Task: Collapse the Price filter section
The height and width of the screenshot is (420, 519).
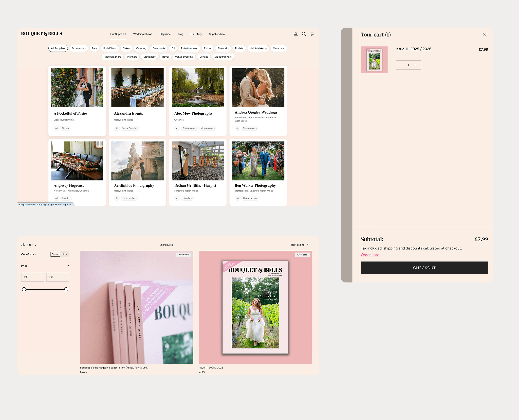Action: 68,265
